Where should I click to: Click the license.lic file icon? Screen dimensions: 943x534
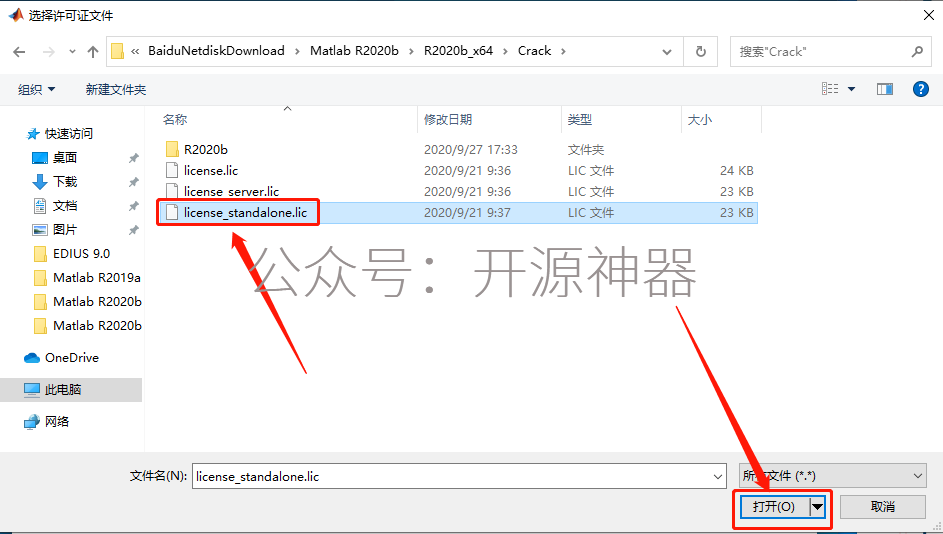[172, 170]
